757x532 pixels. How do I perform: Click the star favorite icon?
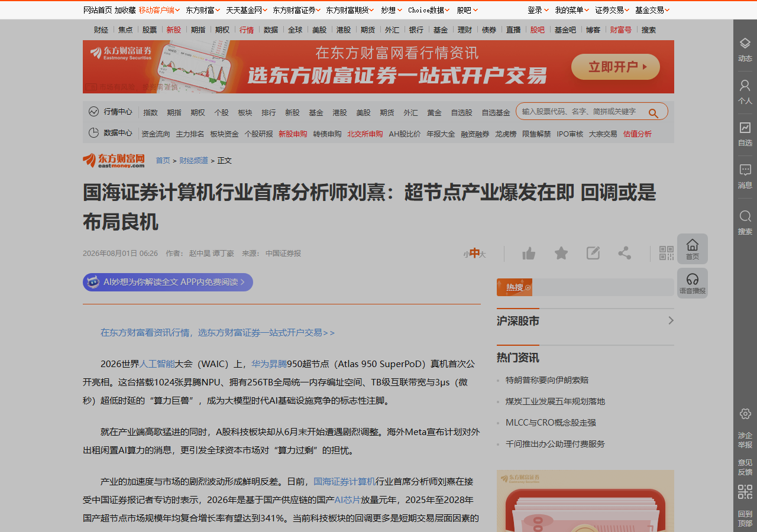(x=561, y=253)
